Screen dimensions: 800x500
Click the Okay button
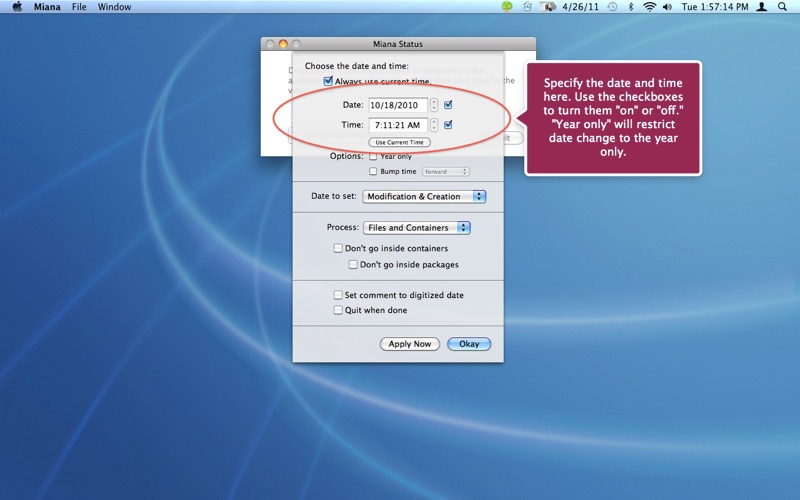(x=469, y=344)
